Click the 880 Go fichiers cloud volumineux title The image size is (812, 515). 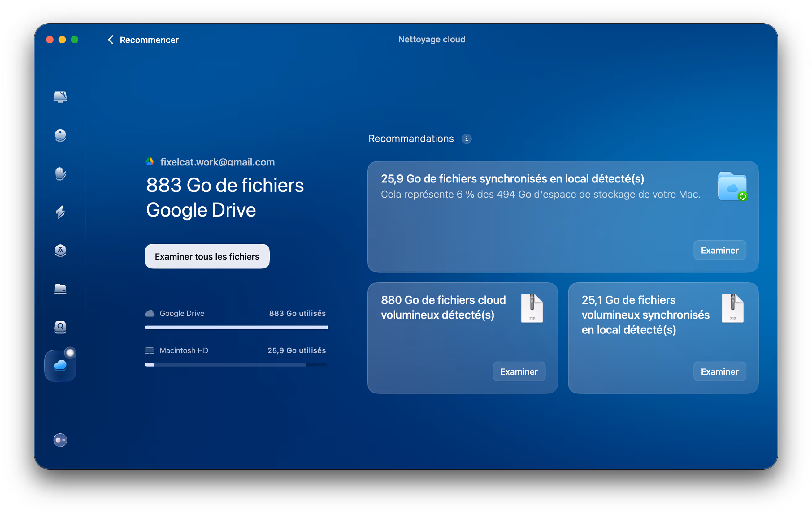tap(443, 307)
